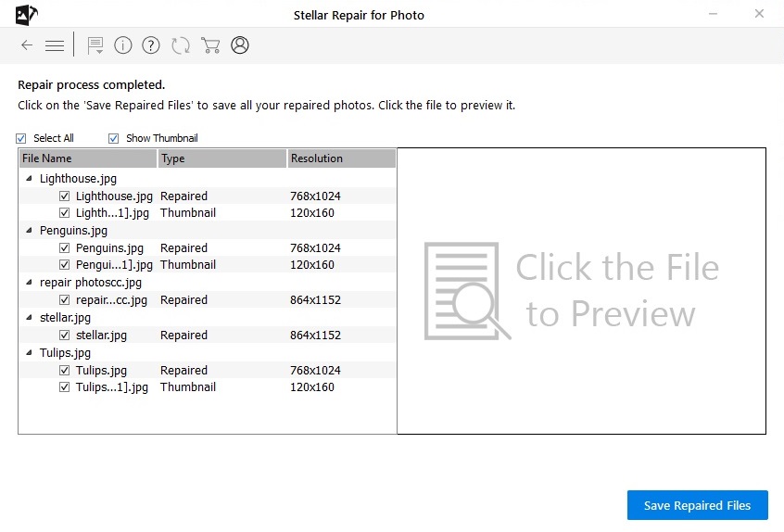Uncheck the Pengui...1].jpg thumbnail file
Screen dimensions: 784x532
(x=65, y=265)
